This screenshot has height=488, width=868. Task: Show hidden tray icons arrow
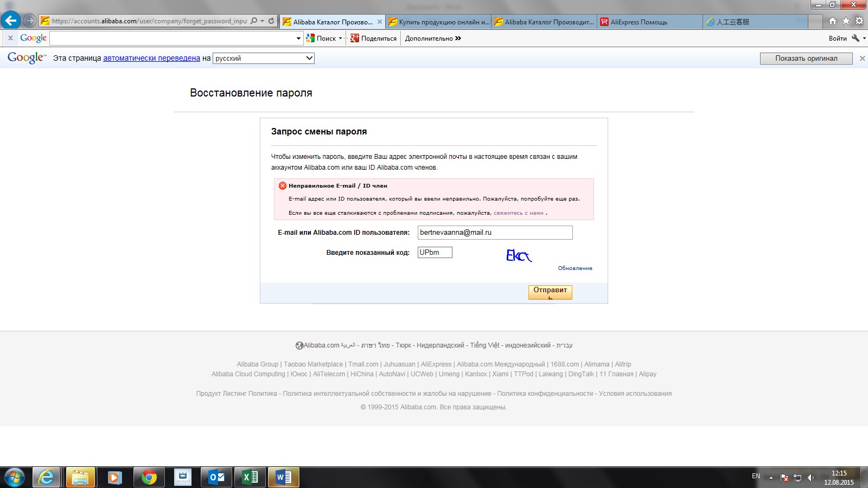(x=771, y=478)
